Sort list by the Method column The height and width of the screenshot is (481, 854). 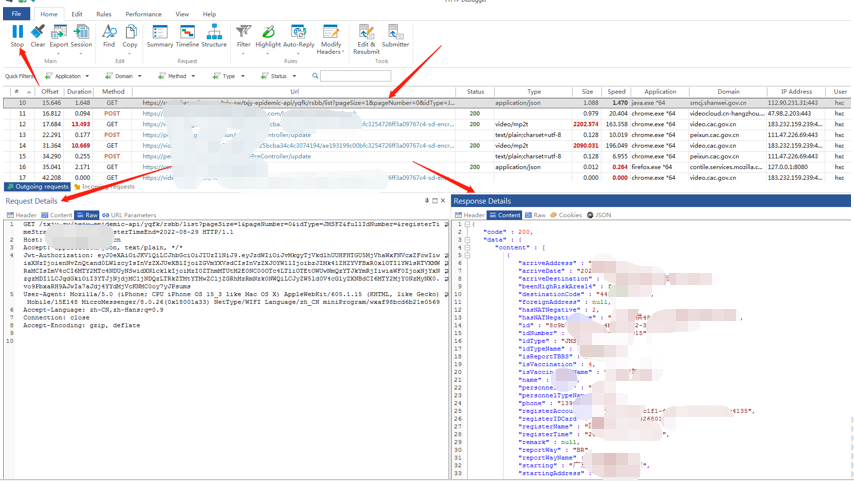[x=113, y=92]
